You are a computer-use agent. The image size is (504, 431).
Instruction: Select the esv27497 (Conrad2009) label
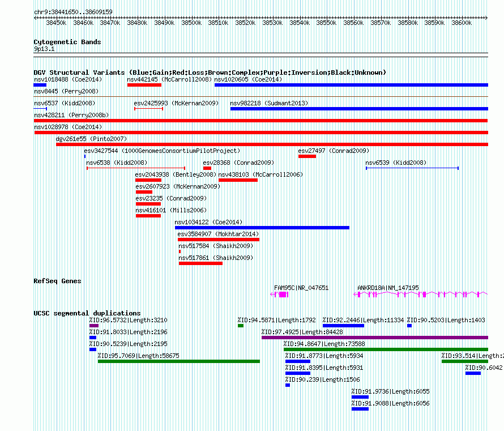click(x=334, y=151)
